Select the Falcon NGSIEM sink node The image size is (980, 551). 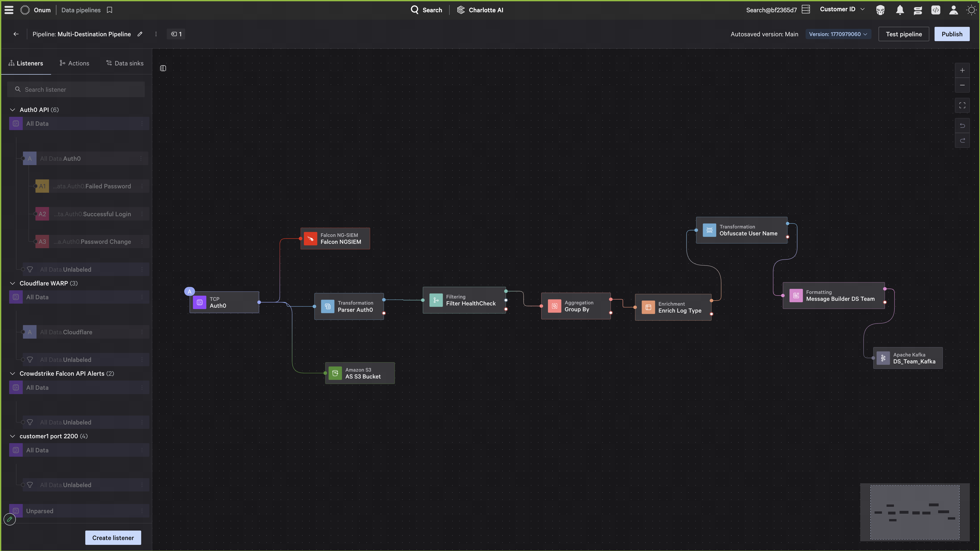pyautogui.click(x=335, y=238)
